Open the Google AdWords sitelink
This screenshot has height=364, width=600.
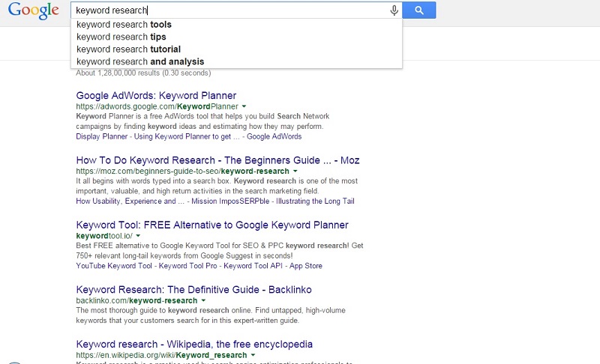coord(274,137)
